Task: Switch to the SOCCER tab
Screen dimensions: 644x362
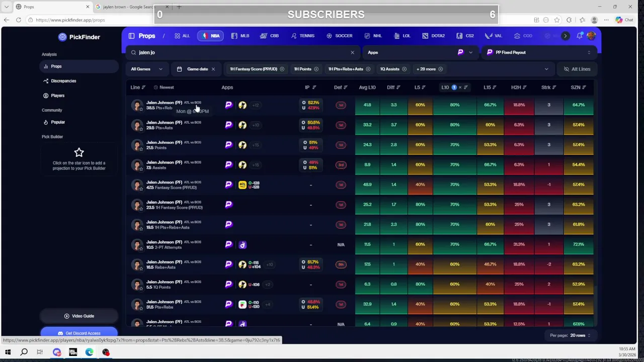Action: 339,36
